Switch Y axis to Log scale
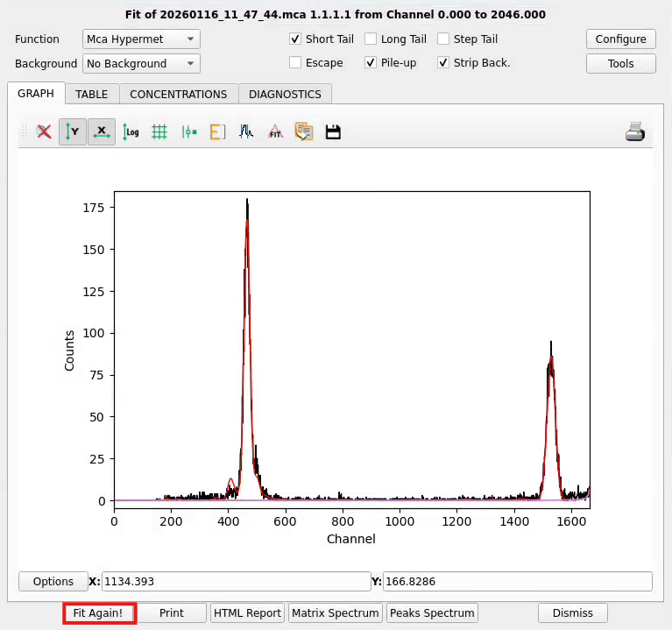 pyautogui.click(x=131, y=131)
